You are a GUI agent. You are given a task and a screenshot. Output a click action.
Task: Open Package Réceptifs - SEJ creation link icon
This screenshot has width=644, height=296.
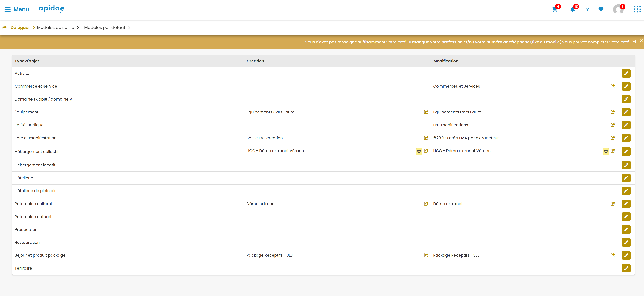(x=426, y=255)
